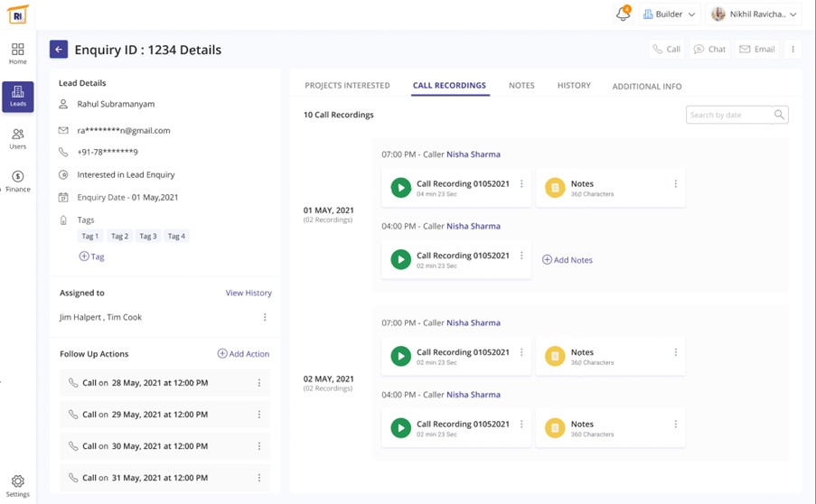Open the notifications bell
The height and width of the screenshot is (504, 816).
pyautogui.click(x=623, y=14)
